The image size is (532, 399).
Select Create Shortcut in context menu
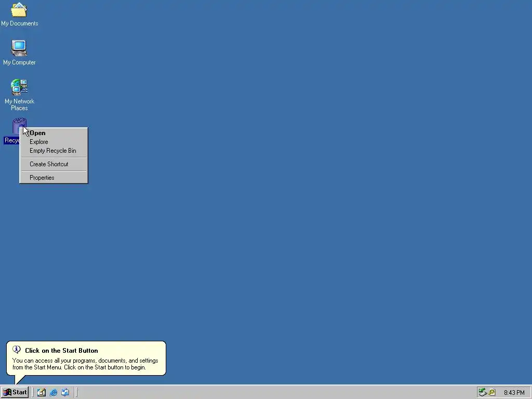54,164
